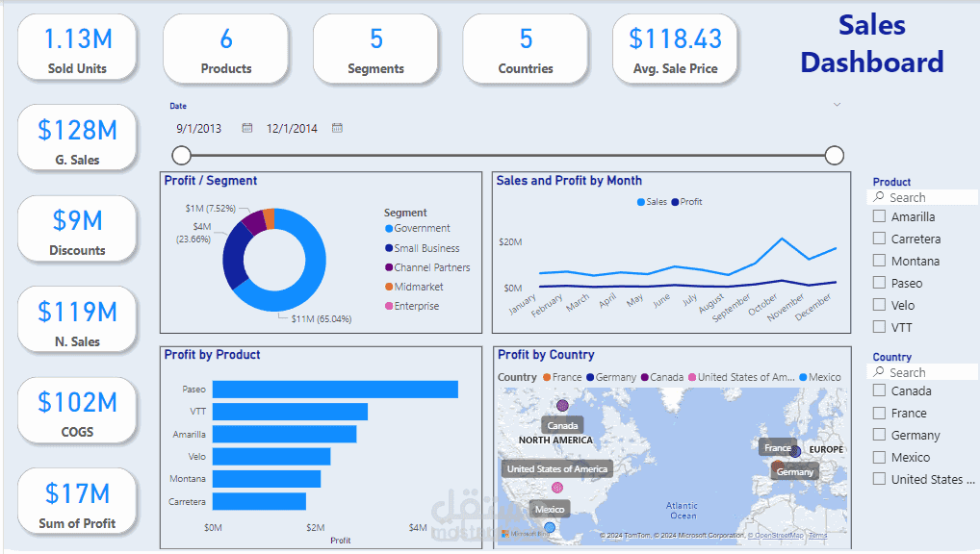The image size is (980, 554).
Task: Click the Country search magnifier icon
Action: [x=879, y=371]
